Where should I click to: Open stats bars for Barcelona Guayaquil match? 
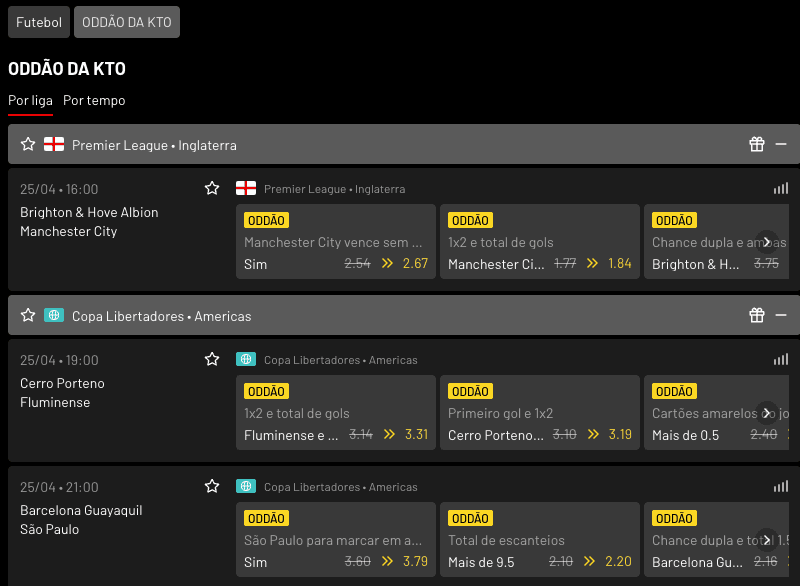[781, 487]
